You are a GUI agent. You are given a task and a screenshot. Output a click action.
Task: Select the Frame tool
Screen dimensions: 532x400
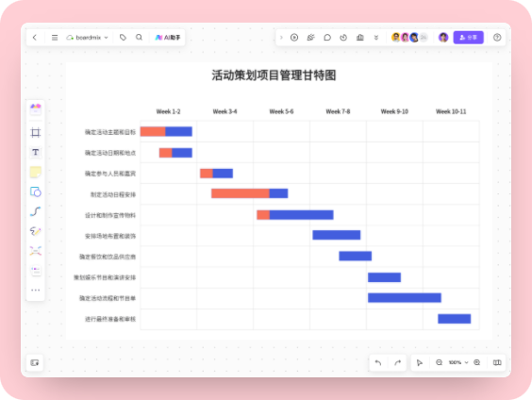pyautogui.click(x=36, y=132)
